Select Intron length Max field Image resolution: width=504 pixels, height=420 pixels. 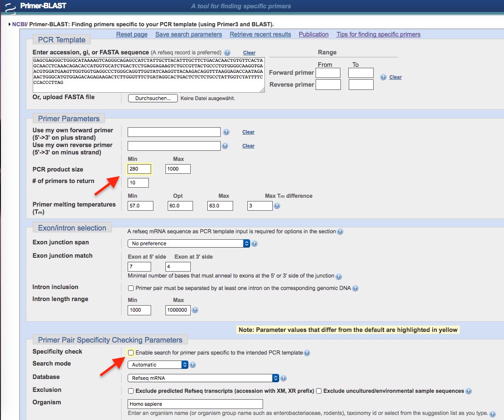178,310
